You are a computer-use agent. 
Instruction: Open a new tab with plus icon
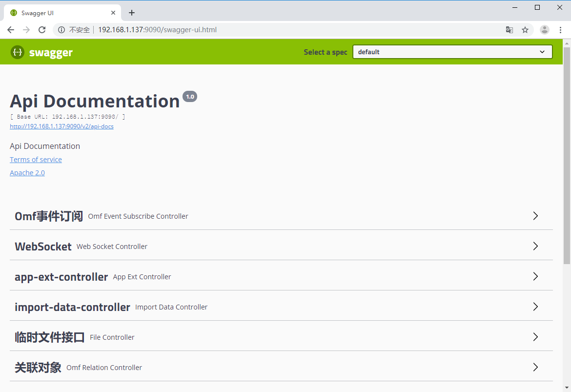point(132,13)
